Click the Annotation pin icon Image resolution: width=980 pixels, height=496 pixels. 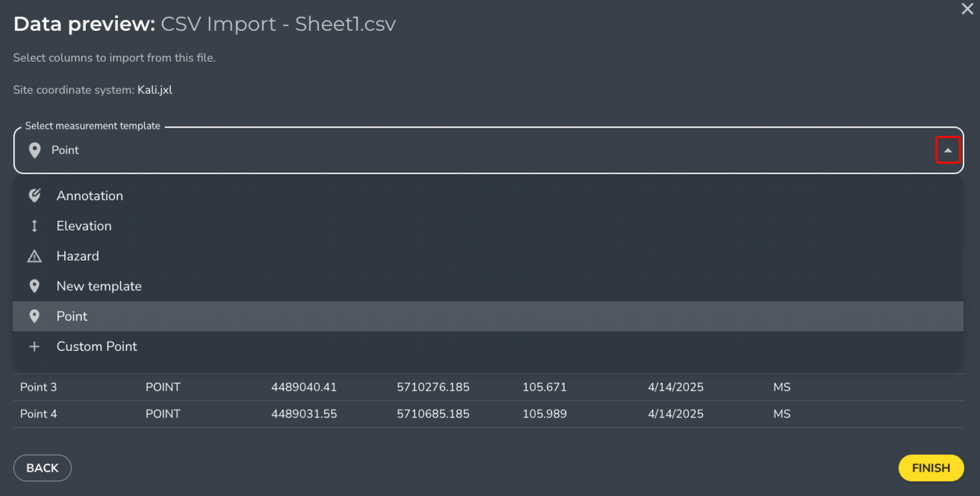34,195
